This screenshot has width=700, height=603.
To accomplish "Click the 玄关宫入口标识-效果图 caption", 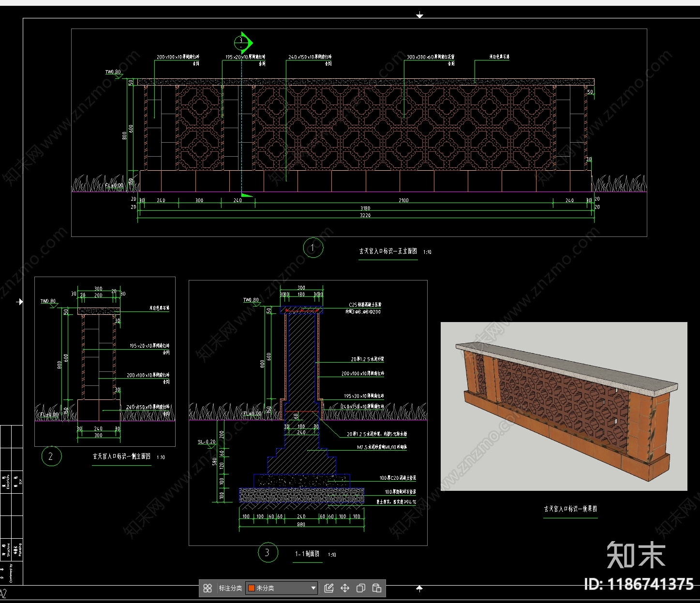I will (570, 509).
